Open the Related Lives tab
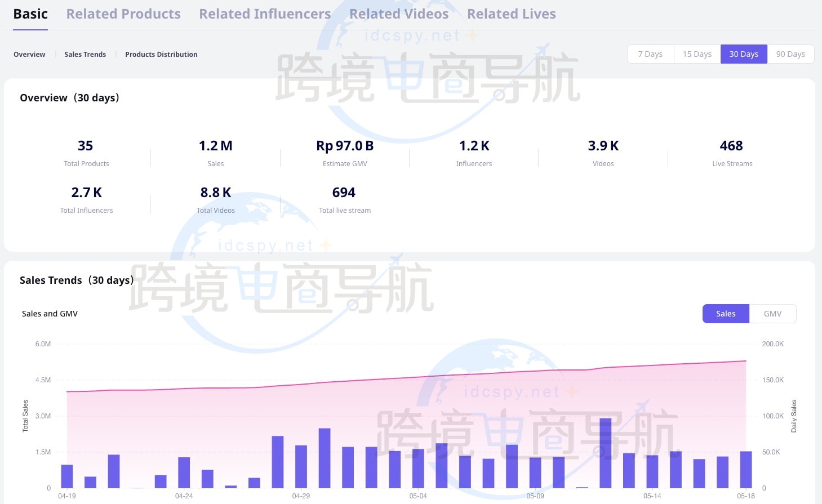 [511, 14]
